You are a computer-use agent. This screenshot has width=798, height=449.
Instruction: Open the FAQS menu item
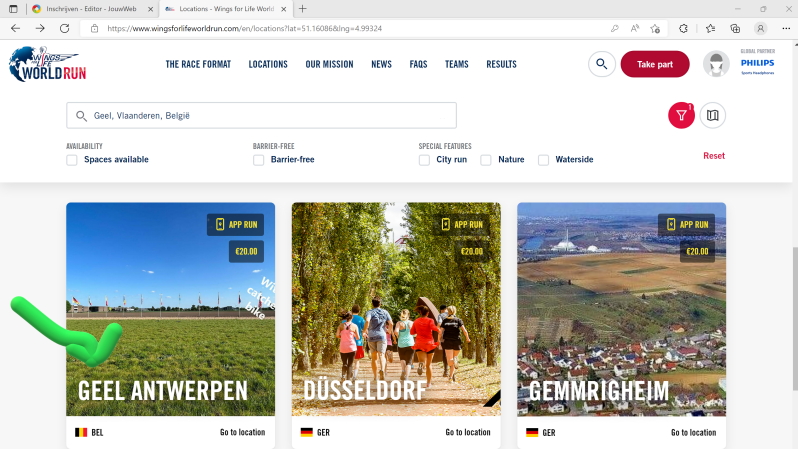(x=418, y=64)
